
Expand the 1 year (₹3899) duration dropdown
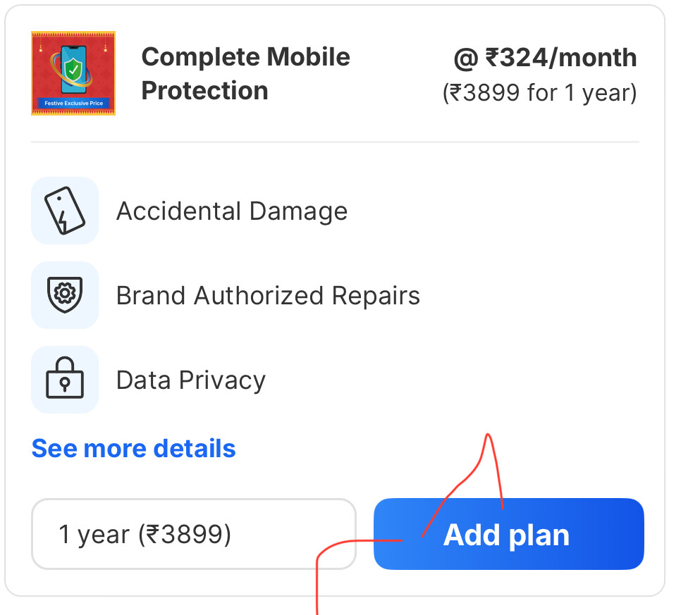tap(193, 534)
